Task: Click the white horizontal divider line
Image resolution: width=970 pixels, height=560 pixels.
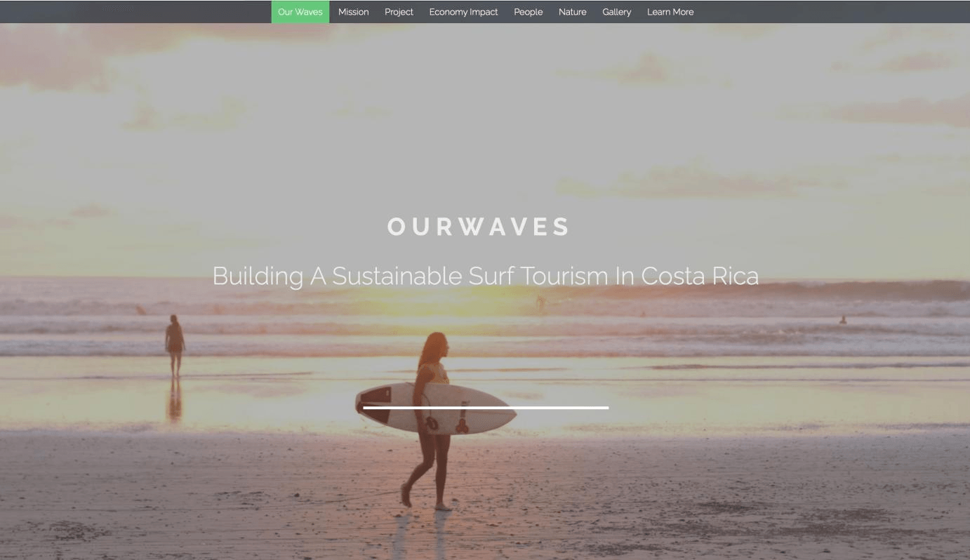Action: pyautogui.click(x=486, y=407)
